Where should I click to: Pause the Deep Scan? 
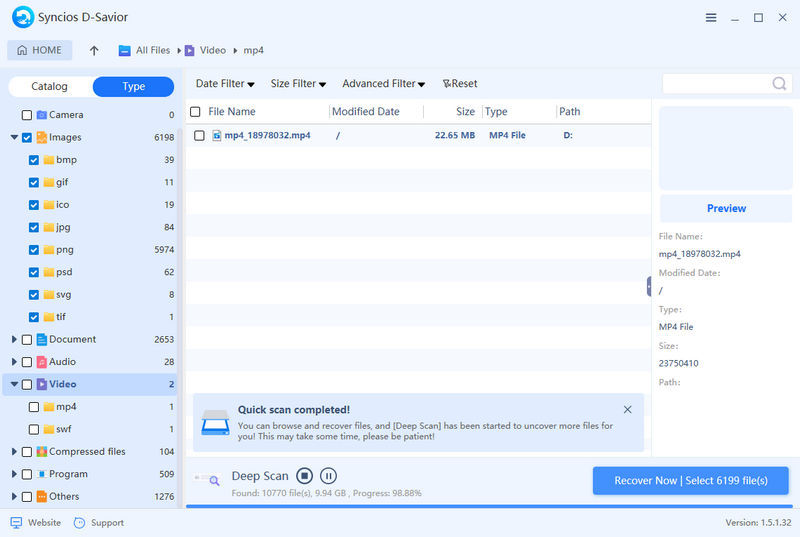pyautogui.click(x=328, y=476)
